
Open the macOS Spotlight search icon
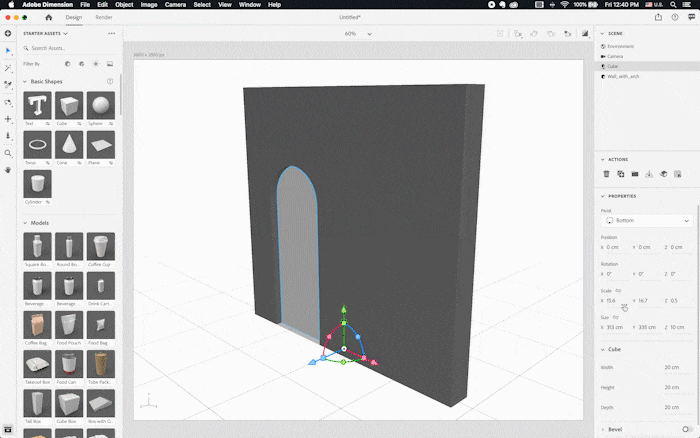(x=673, y=4)
